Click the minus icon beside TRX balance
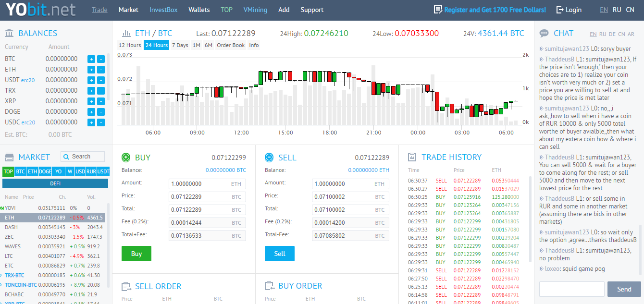The width and height of the screenshot is (644, 304). tap(101, 91)
